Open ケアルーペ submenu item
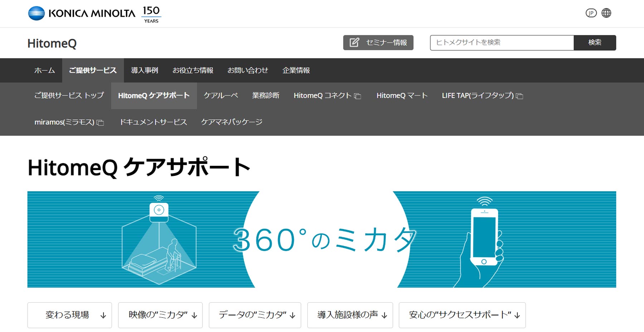 click(221, 95)
